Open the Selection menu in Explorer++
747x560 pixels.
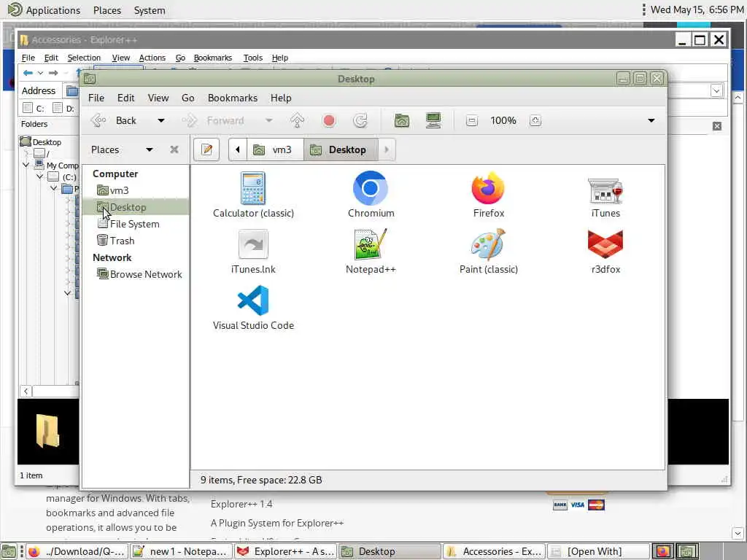84,58
